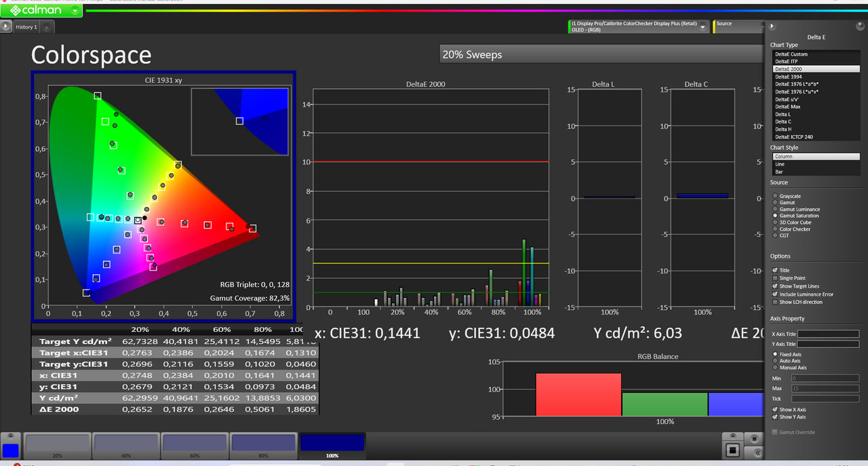Select Color Checker source option
This screenshot has height=466, width=868.
pyautogui.click(x=775, y=229)
